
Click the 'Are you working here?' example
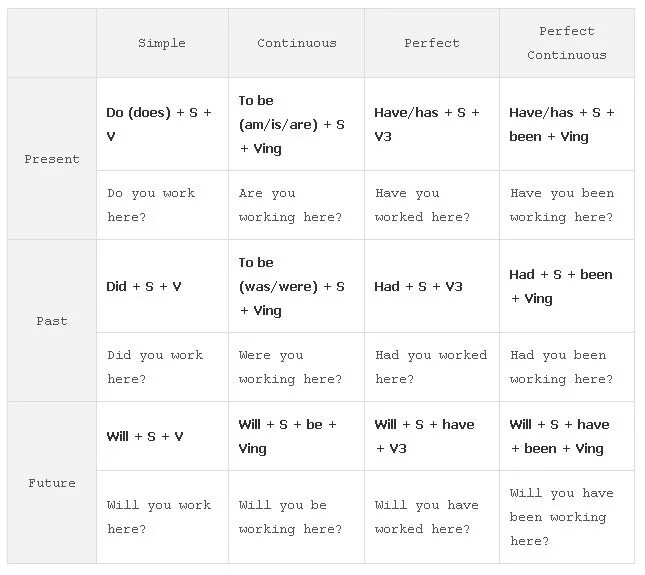(290, 205)
